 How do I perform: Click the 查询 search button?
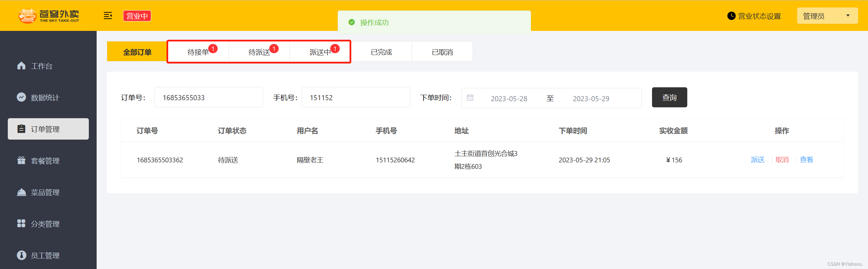[x=669, y=97]
